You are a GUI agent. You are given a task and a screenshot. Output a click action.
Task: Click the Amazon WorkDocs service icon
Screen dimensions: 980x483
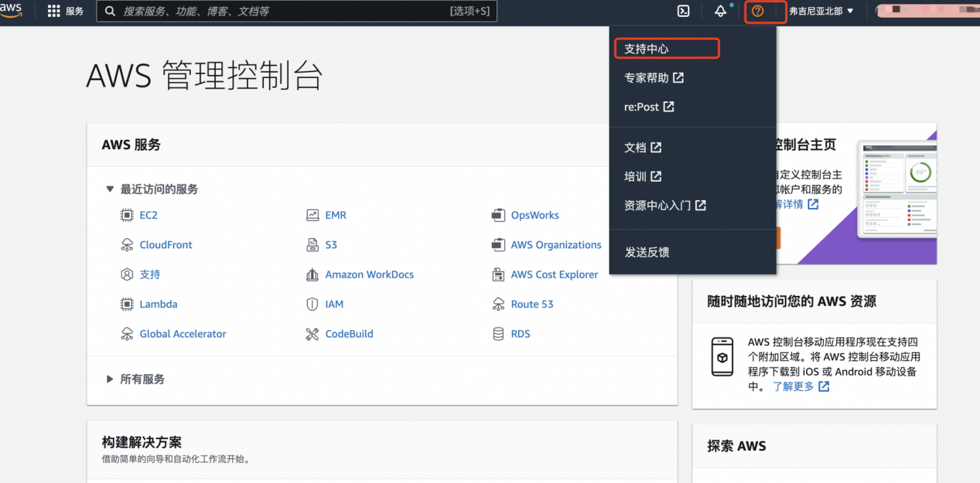312,274
